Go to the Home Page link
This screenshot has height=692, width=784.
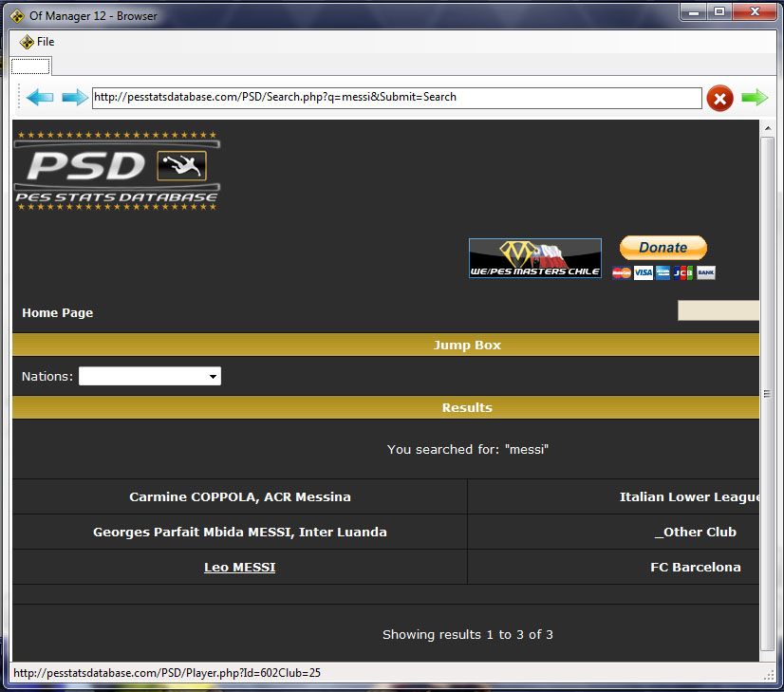coord(58,312)
